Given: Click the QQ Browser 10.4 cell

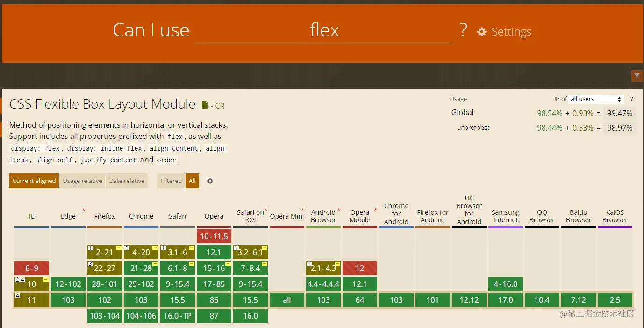Looking at the screenshot, I should click(x=542, y=300).
